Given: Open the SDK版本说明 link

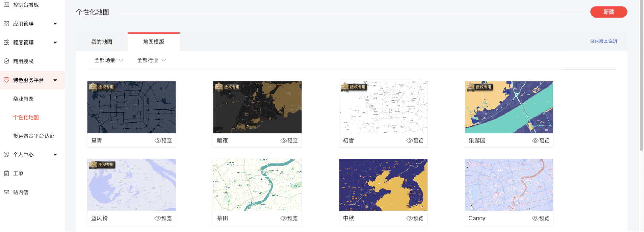Looking at the screenshot, I should [x=603, y=42].
